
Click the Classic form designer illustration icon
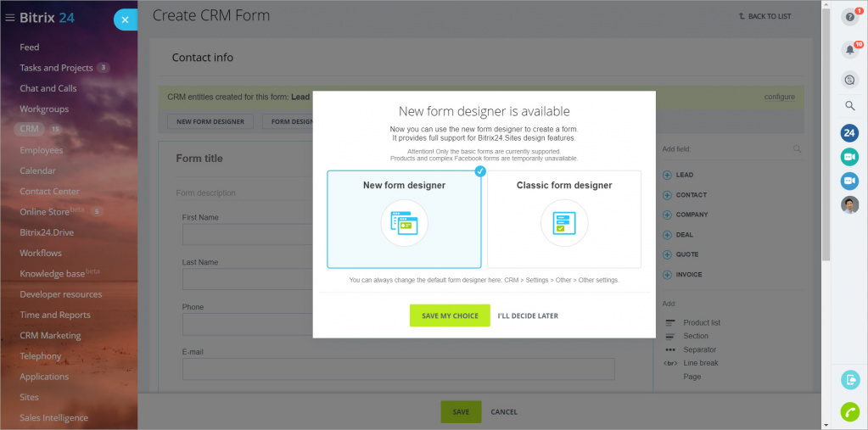tap(564, 223)
